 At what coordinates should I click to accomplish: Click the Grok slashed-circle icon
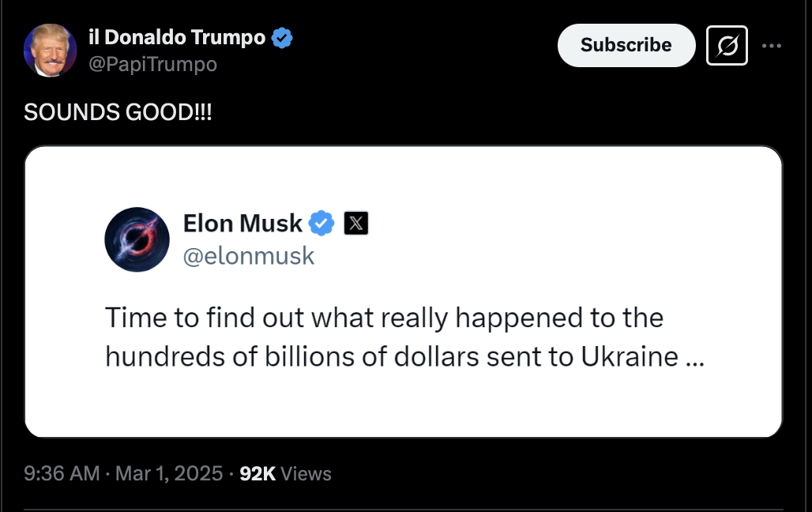point(727,45)
